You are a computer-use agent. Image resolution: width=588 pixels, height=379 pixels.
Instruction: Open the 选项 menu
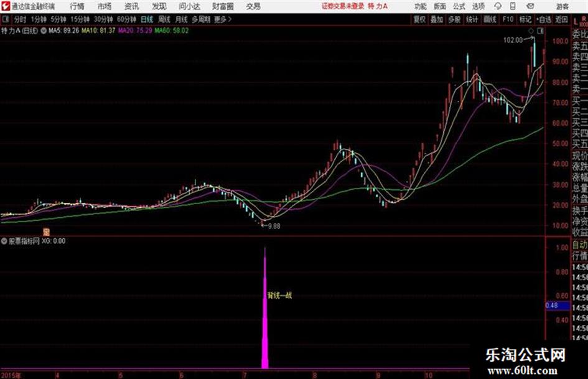pyautogui.click(x=478, y=6)
